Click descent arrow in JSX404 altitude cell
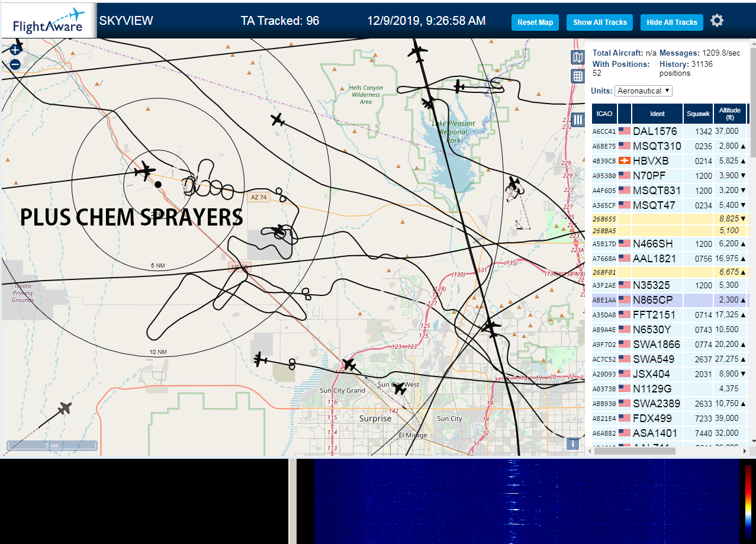 (x=743, y=374)
